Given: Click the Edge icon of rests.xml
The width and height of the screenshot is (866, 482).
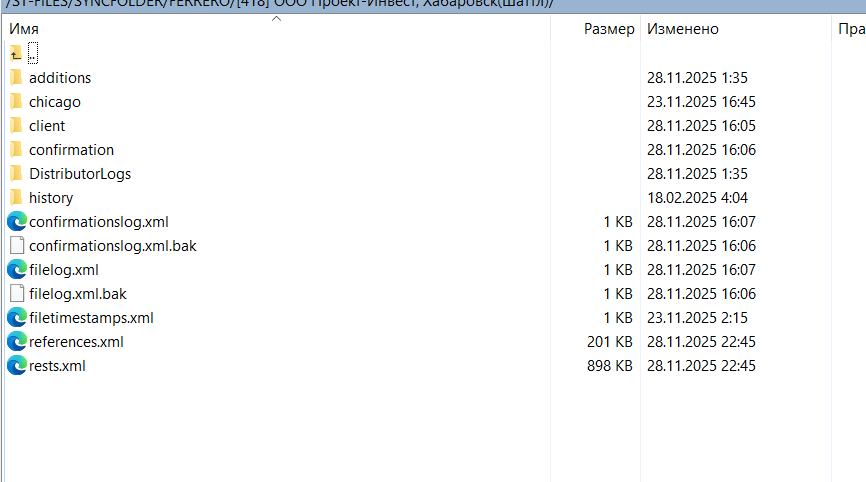Looking at the screenshot, I should tap(17, 366).
